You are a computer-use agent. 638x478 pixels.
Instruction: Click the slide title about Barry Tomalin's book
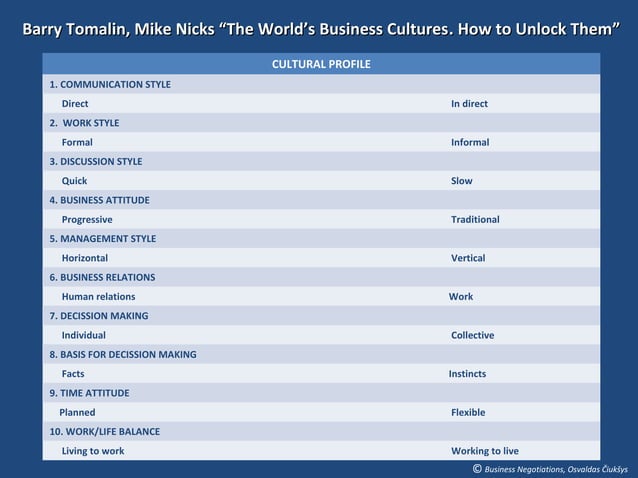click(321, 29)
